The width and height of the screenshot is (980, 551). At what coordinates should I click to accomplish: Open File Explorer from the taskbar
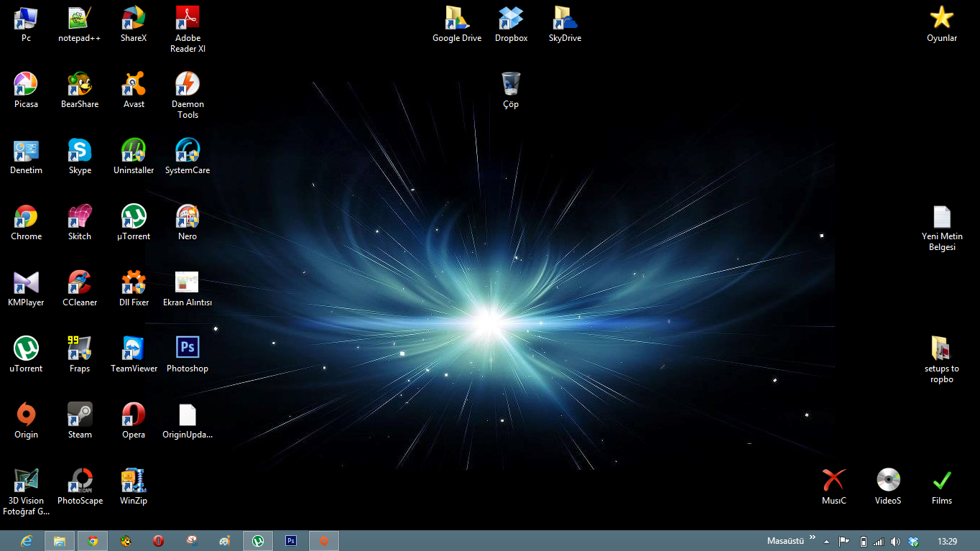60,541
